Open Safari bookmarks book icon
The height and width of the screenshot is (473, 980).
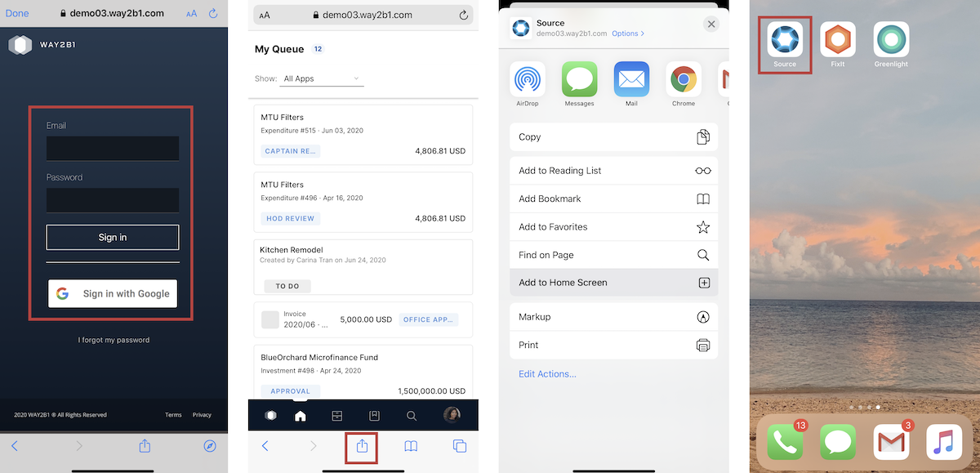coord(411,446)
